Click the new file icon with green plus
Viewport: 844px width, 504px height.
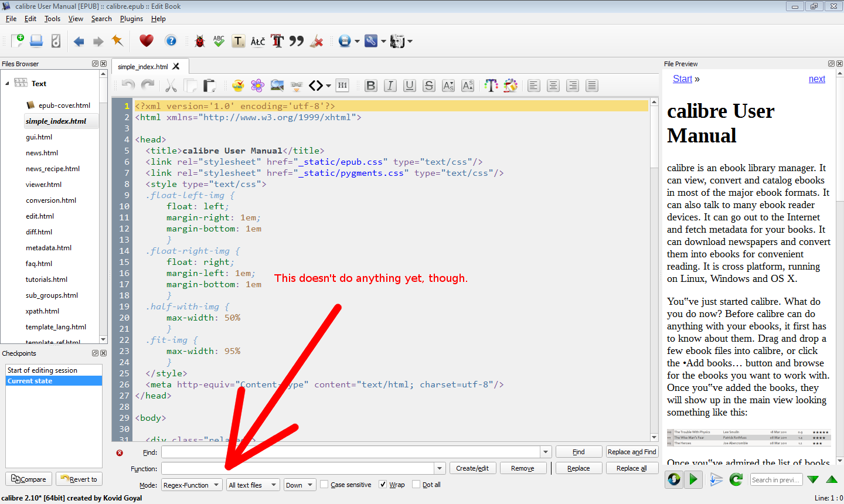tap(18, 40)
